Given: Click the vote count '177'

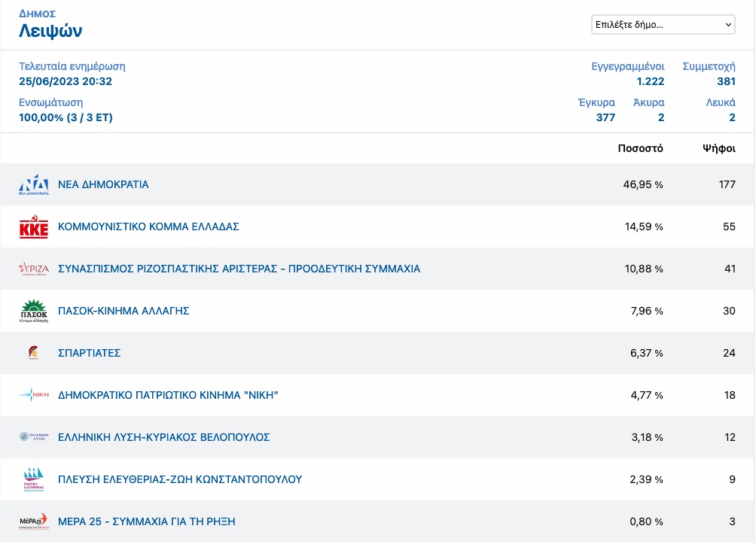Looking at the screenshot, I should [727, 184].
